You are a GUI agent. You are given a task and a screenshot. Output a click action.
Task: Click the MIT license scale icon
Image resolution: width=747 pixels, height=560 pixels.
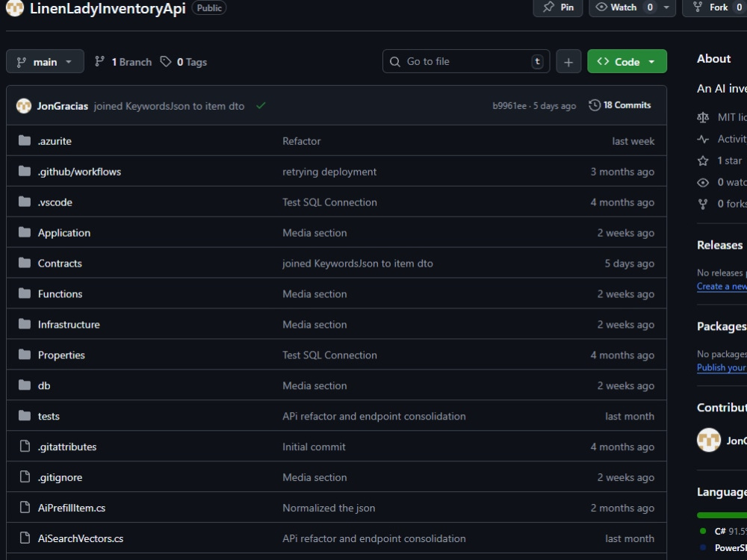pos(703,117)
